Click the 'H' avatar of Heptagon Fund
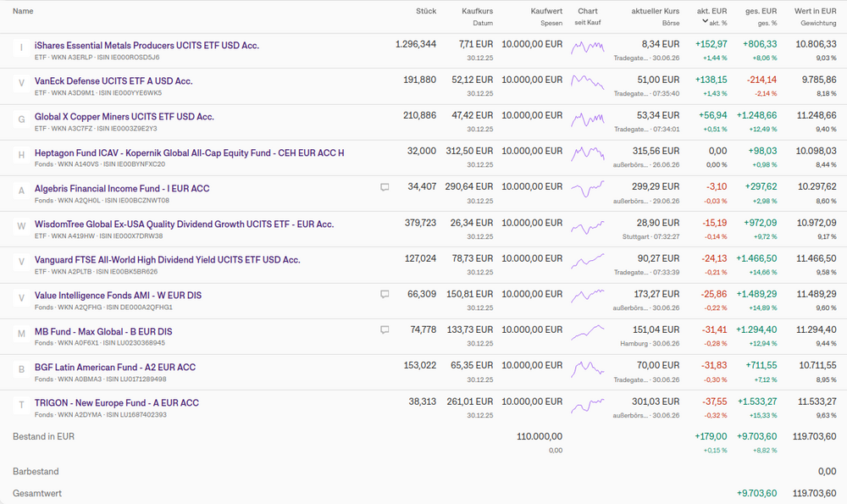Screen dimensions: 847x504 click(22, 155)
